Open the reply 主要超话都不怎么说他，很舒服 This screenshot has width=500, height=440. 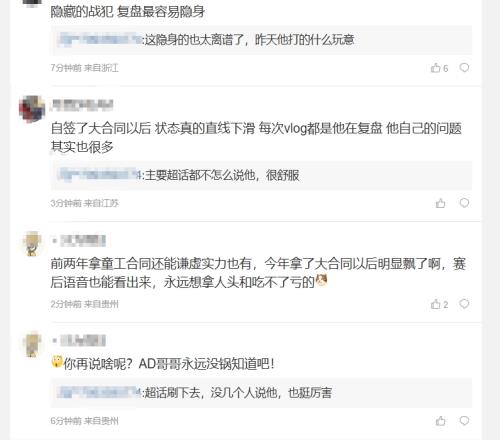[222, 175]
